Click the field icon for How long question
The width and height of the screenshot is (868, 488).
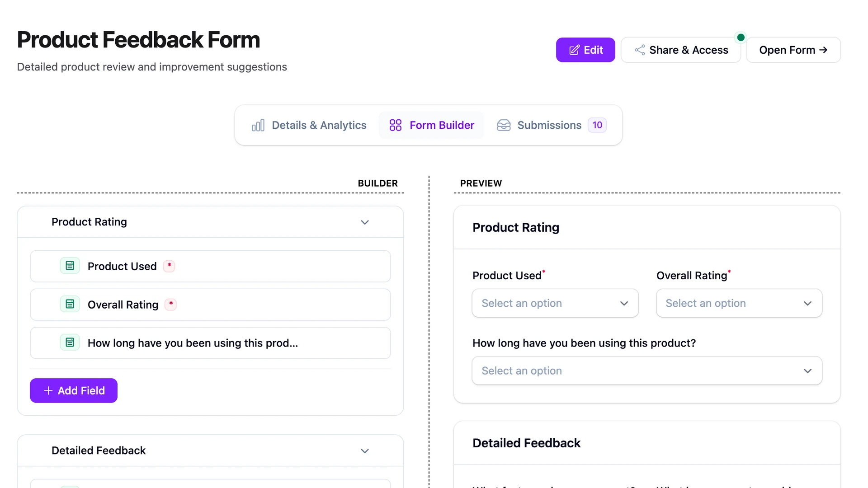click(70, 343)
